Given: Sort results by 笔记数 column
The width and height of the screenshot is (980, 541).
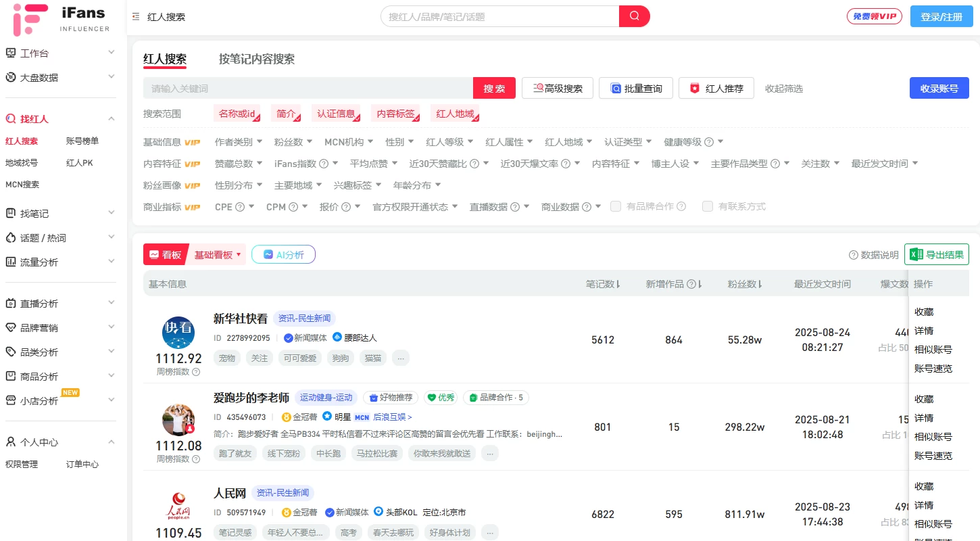Looking at the screenshot, I should pos(603,284).
